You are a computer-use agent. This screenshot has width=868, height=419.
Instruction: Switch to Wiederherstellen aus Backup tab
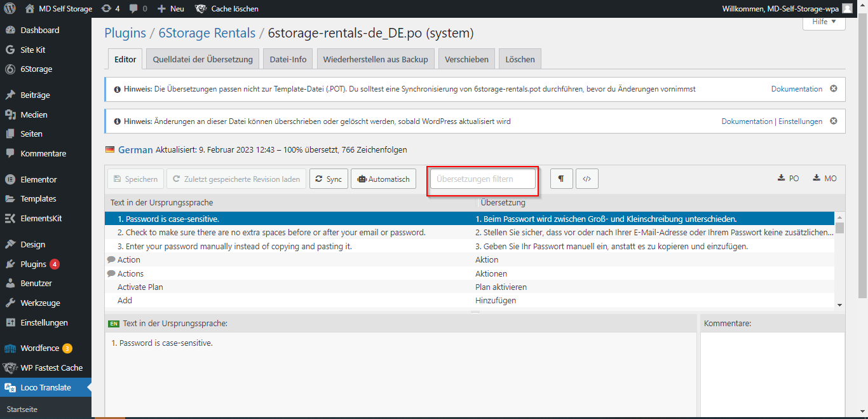click(x=376, y=59)
